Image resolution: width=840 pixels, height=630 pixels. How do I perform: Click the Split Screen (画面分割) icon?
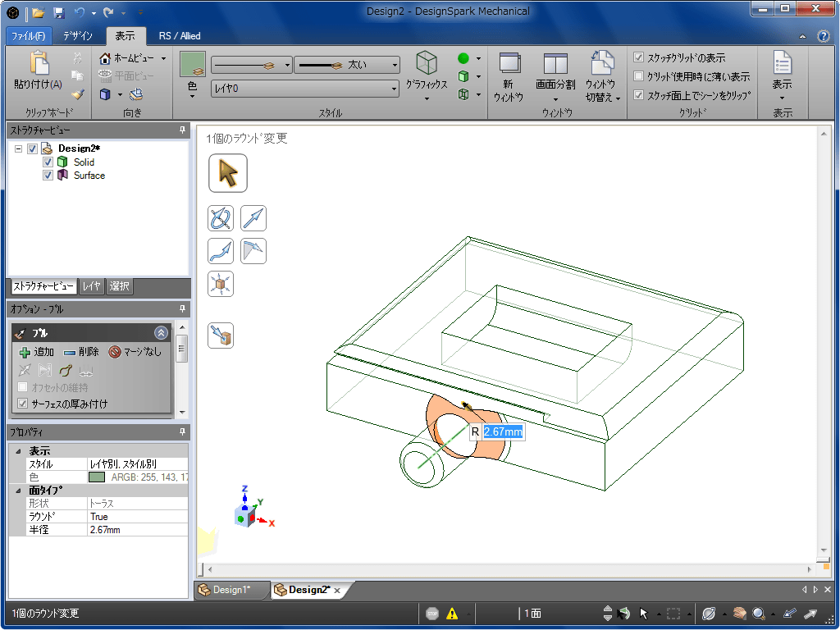(x=555, y=64)
